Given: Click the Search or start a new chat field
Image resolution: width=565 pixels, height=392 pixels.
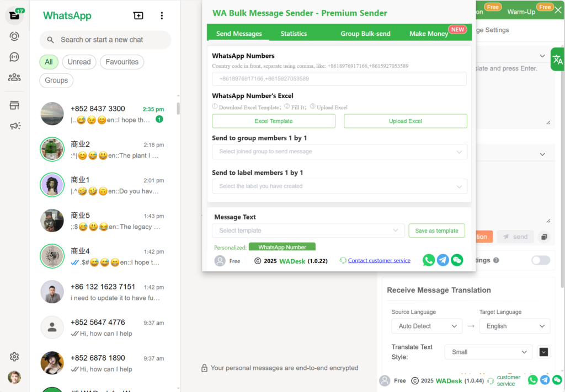Looking at the screenshot, I should pos(105,40).
